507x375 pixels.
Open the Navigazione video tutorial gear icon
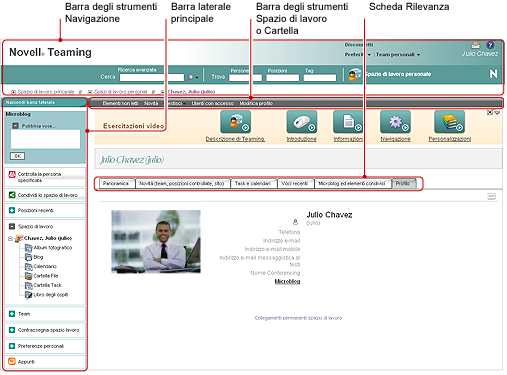[395, 122]
